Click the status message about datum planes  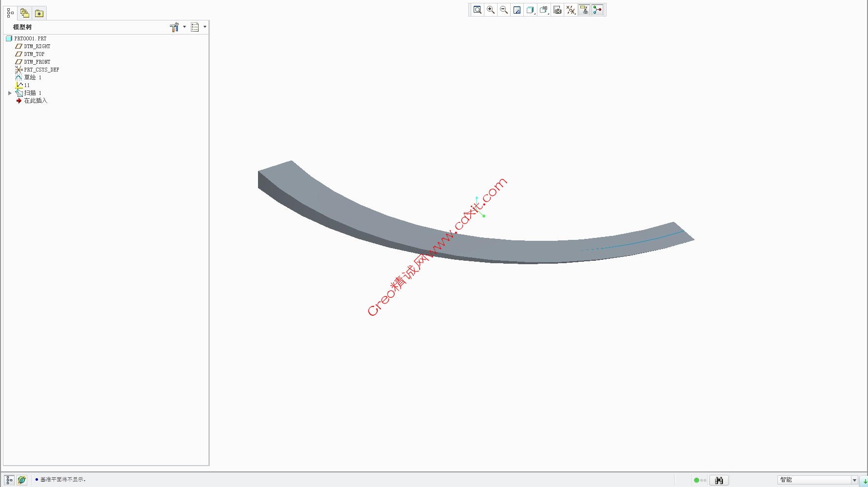coord(63,480)
